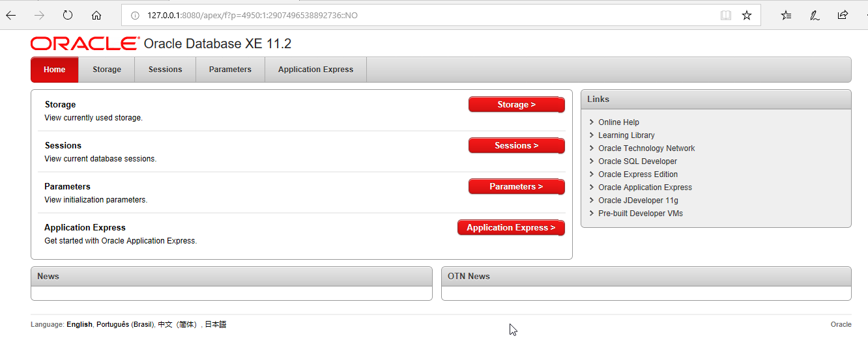Click the chevron beside Learning Library

pos(591,135)
